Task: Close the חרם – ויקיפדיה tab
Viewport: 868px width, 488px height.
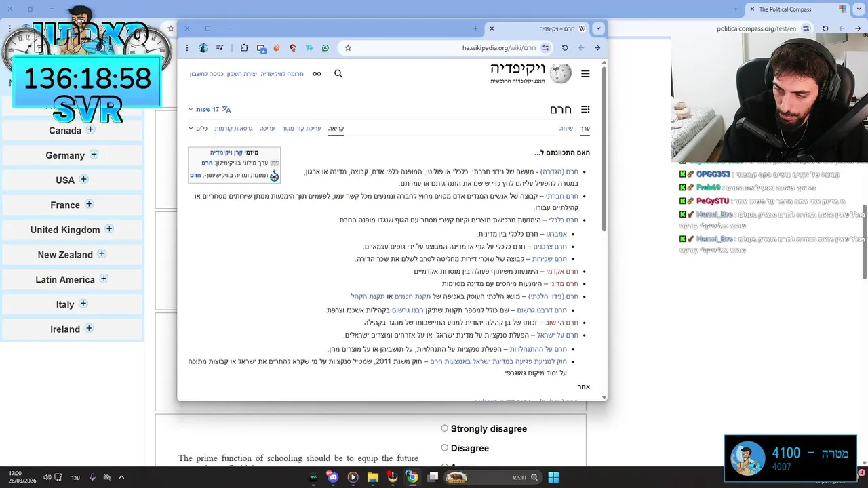Action: (x=492, y=28)
